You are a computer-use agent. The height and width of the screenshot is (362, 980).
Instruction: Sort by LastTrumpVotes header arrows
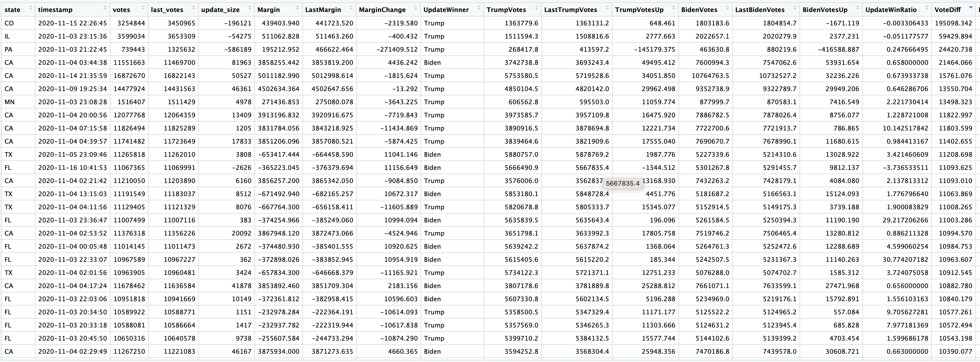[607, 8]
